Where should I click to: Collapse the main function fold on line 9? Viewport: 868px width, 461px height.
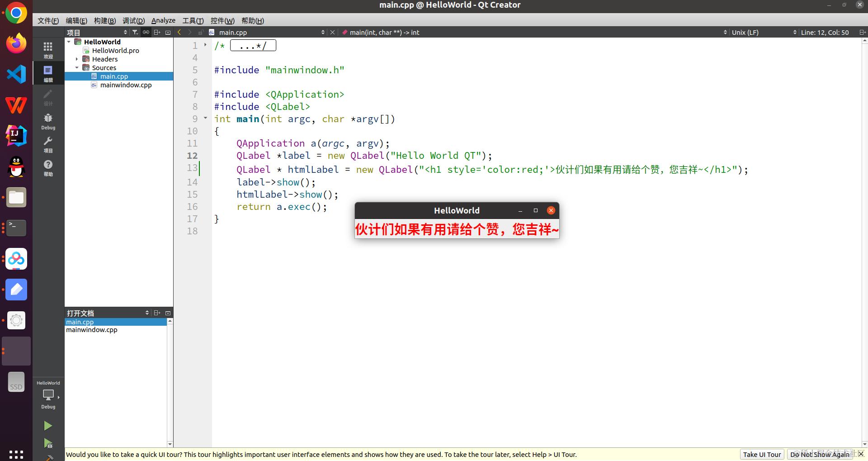205,118
